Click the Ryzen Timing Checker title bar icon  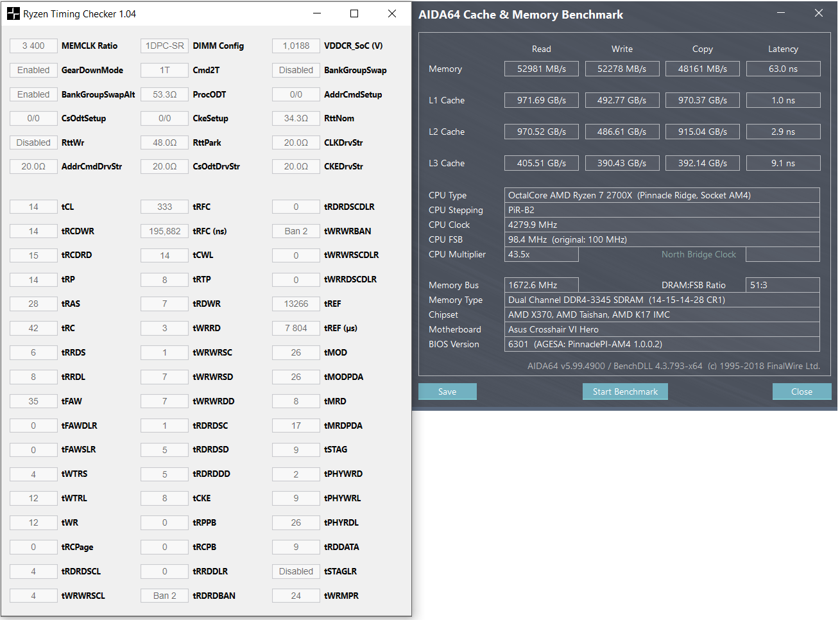pos(13,13)
